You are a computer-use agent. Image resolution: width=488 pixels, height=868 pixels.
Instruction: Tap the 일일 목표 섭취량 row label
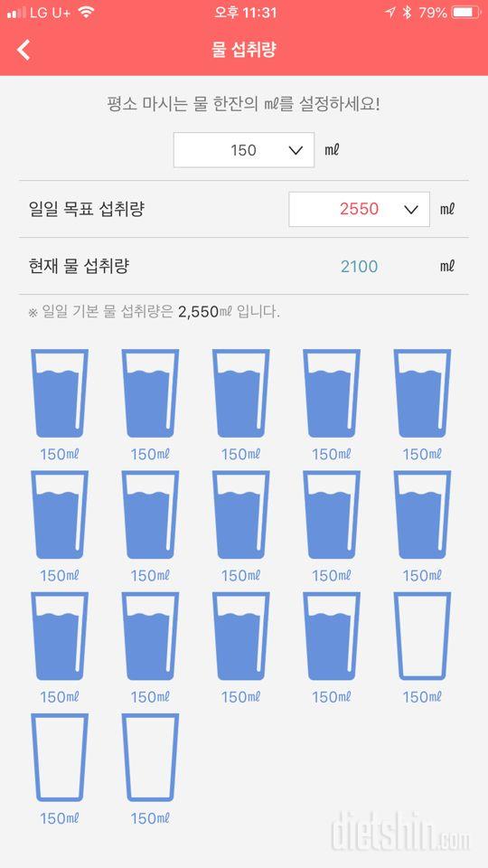coord(87,209)
